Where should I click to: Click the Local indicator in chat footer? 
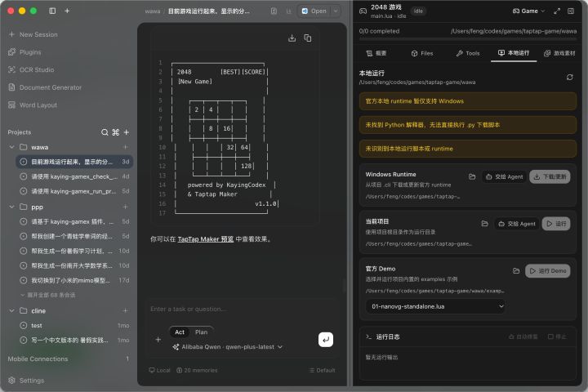point(159,370)
